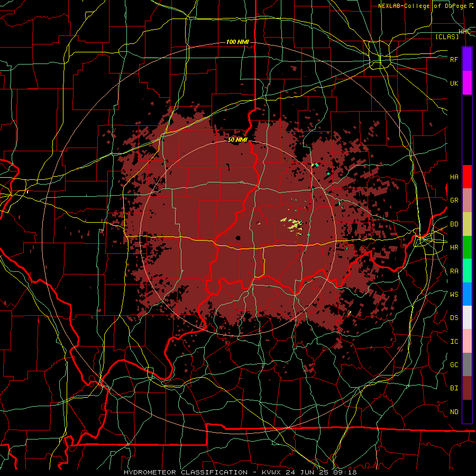Click the HR legend label
Screen dimensions: 476x476
point(454,248)
